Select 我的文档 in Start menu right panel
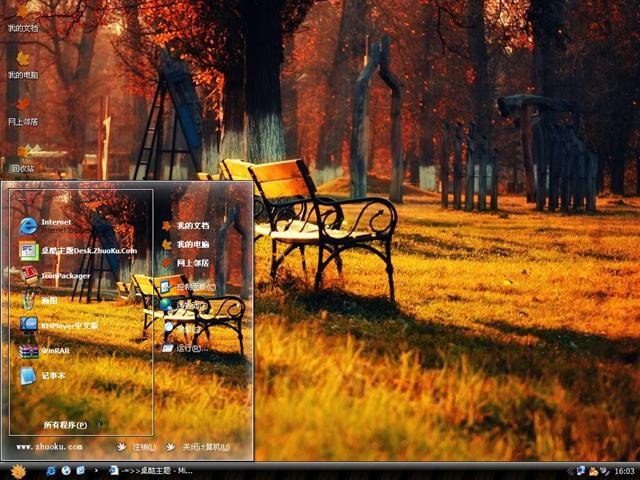The image size is (640, 480). coord(192,226)
